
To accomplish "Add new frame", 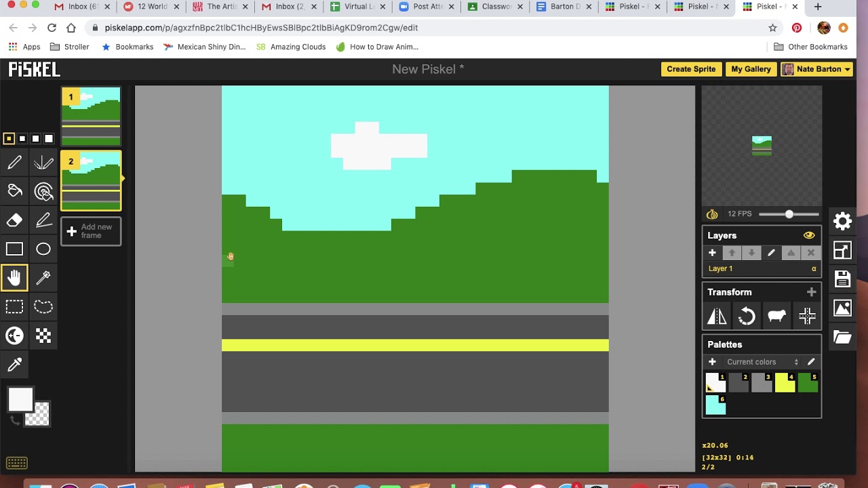I will (x=91, y=231).
